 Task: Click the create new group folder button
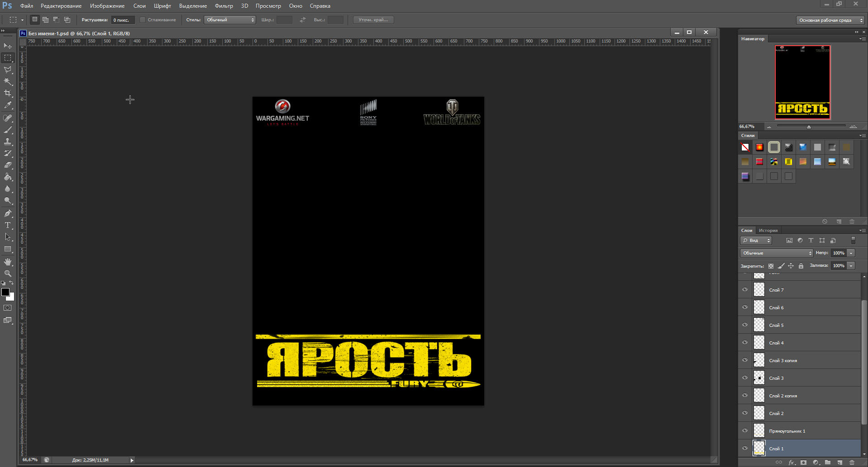(x=828, y=462)
